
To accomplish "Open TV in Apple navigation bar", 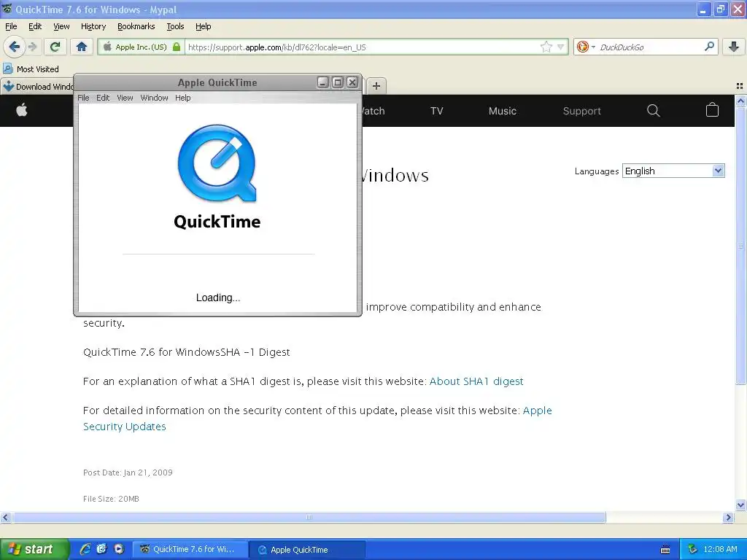I will 436,111.
